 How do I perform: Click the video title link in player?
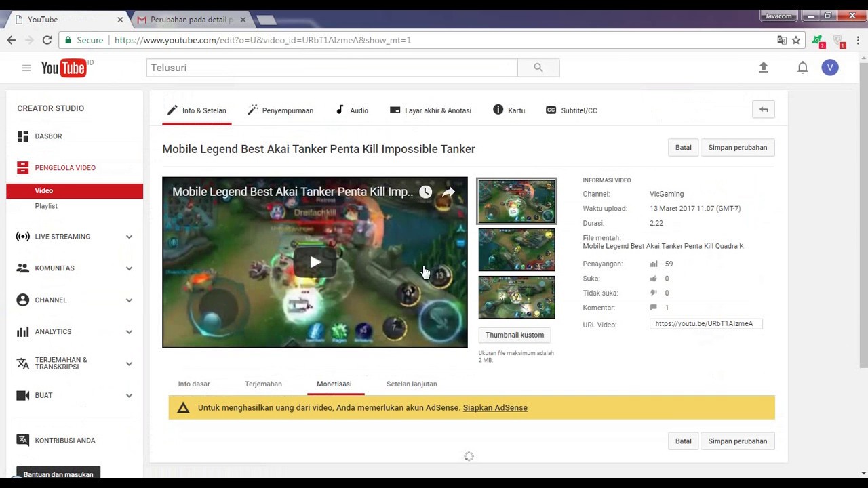click(293, 192)
